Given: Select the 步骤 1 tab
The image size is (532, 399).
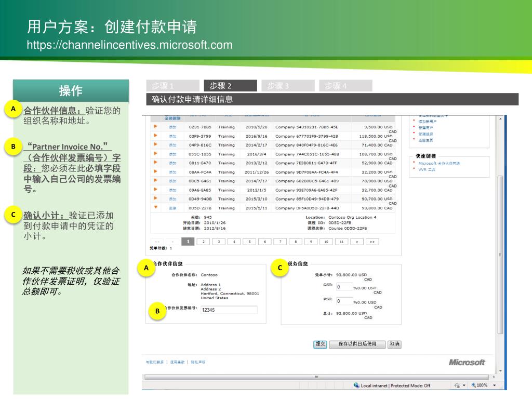Looking at the screenshot, I should [172, 86].
